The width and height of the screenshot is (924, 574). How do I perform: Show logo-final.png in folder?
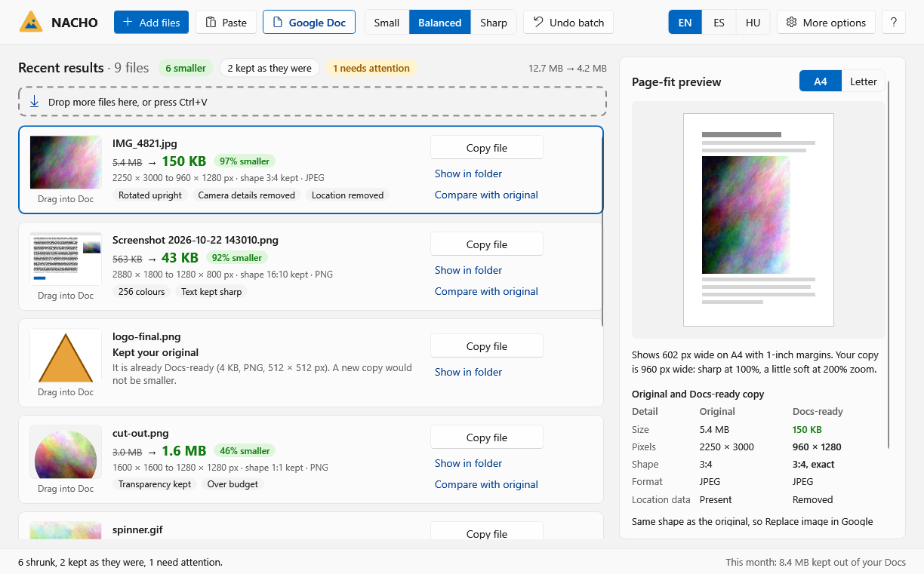pos(468,372)
